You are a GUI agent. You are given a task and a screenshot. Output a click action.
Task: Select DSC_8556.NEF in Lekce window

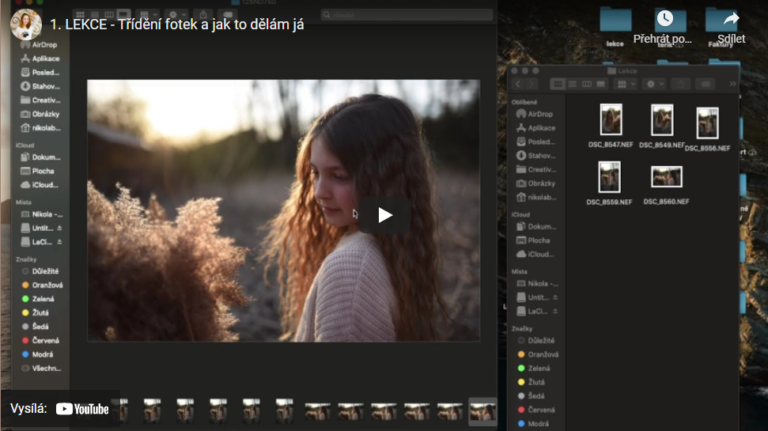tap(707, 129)
